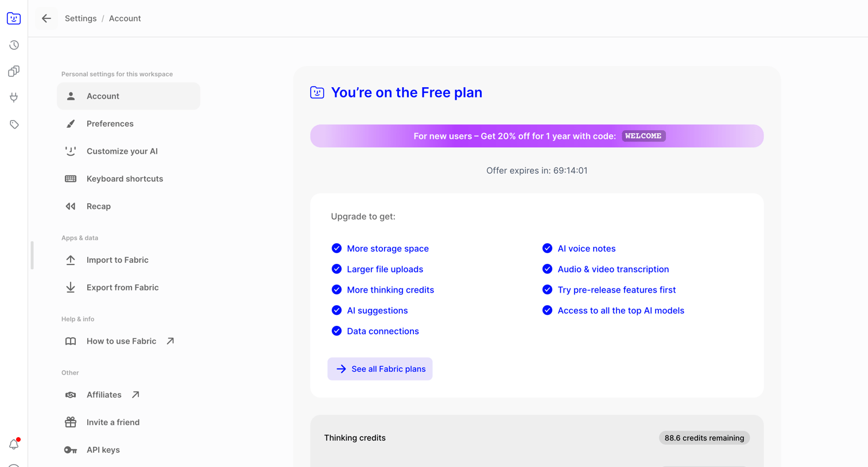Open Keyboard shortcuts settings
The image size is (868, 467).
pos(129,179)
